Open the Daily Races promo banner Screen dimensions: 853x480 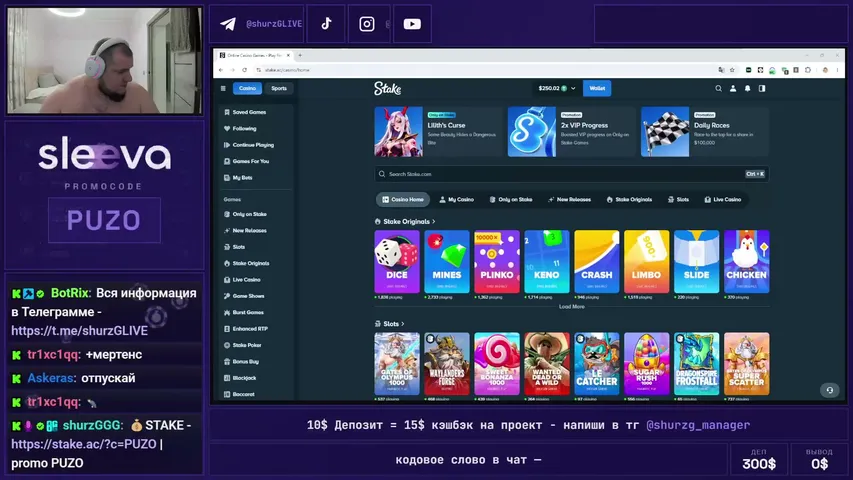pyautogui.click(x=704, y=132)
